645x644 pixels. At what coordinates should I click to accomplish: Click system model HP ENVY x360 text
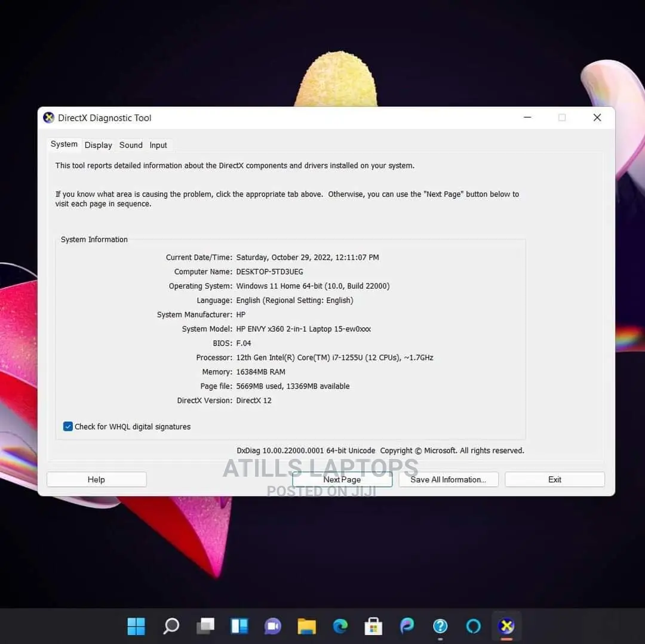303,329
